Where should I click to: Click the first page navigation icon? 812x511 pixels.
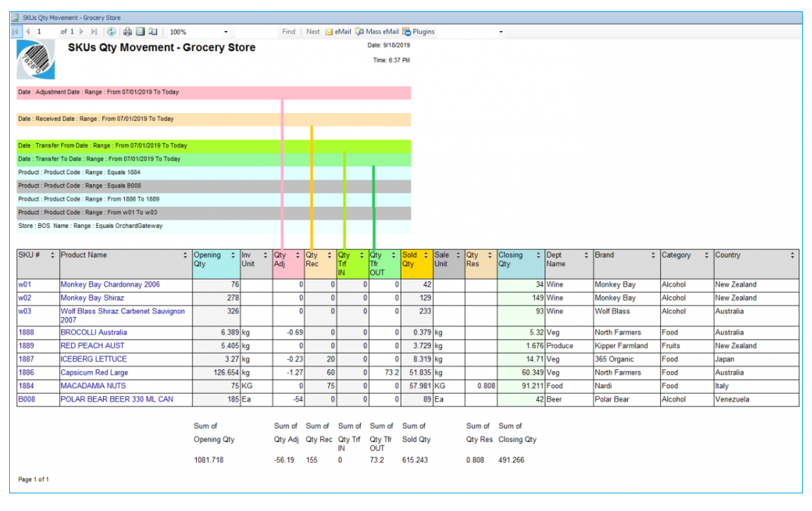[16, 31]
